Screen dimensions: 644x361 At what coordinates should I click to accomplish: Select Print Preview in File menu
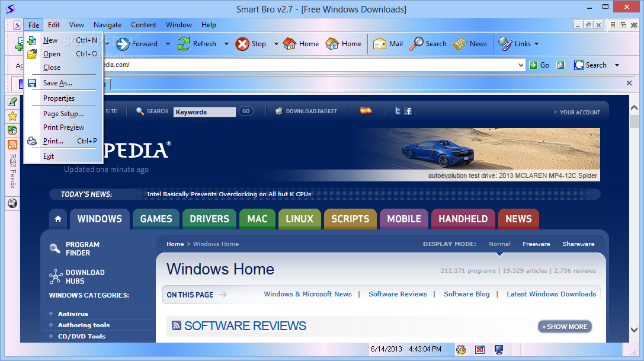tap(63, 127)
